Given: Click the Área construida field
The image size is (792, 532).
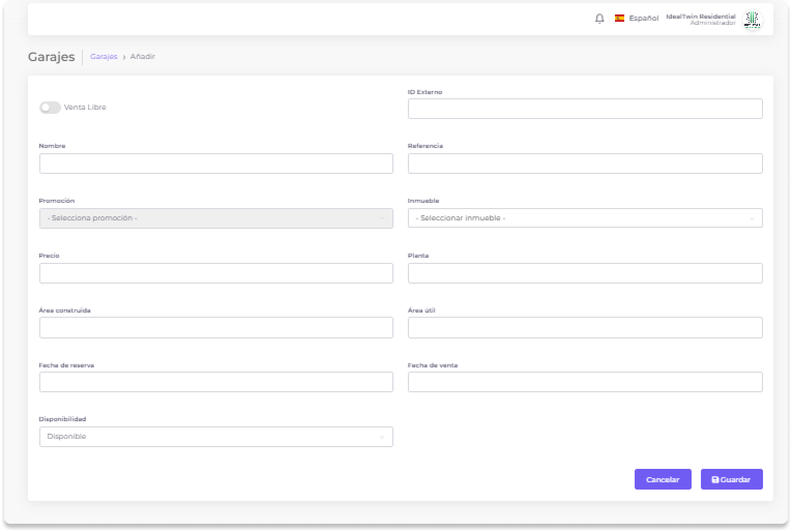Looking at the screenshot, I should pyautogui.click(x=216, y=328).
